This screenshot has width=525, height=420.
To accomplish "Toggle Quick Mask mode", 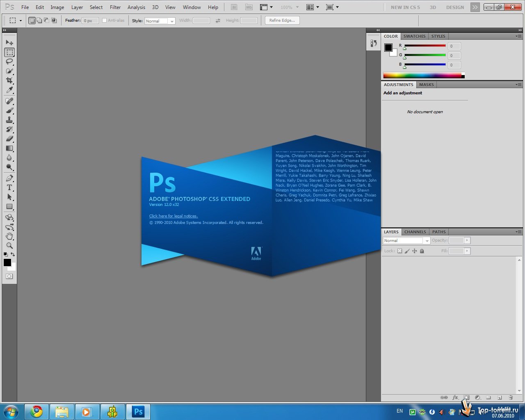I will point(9,276).
